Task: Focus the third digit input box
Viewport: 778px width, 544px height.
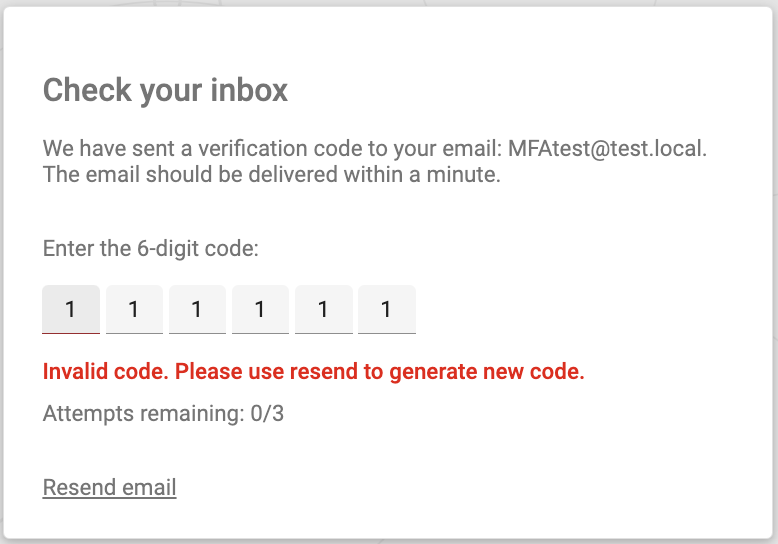Action: pos(197,309)
